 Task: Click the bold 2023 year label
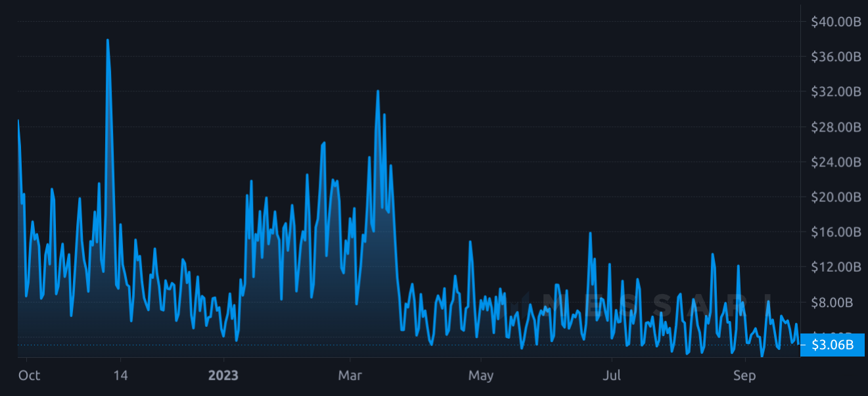tap(223, 376)
